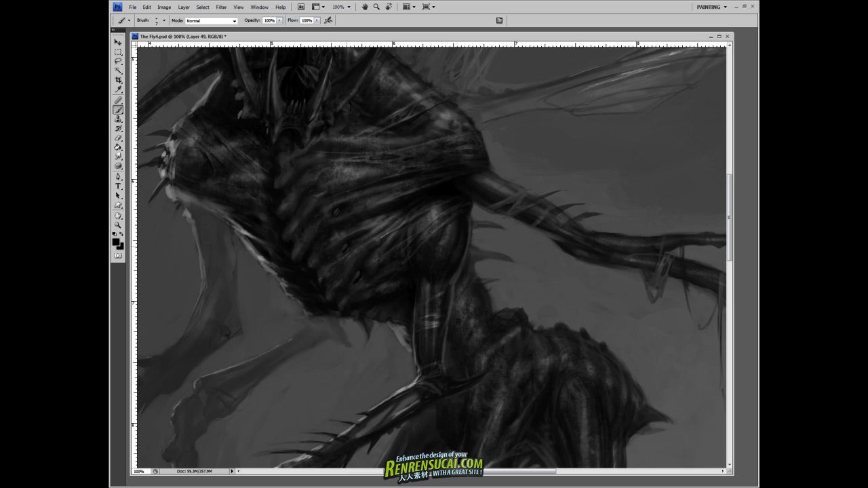Toggle Quick Mask mode
The height and width of the screenshot is (488, 868).
pos(118,256)
